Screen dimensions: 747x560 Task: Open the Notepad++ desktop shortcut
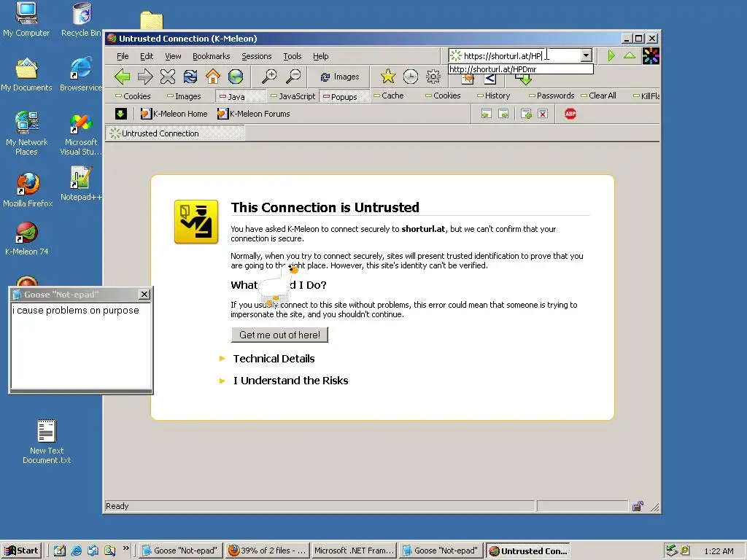81,183
